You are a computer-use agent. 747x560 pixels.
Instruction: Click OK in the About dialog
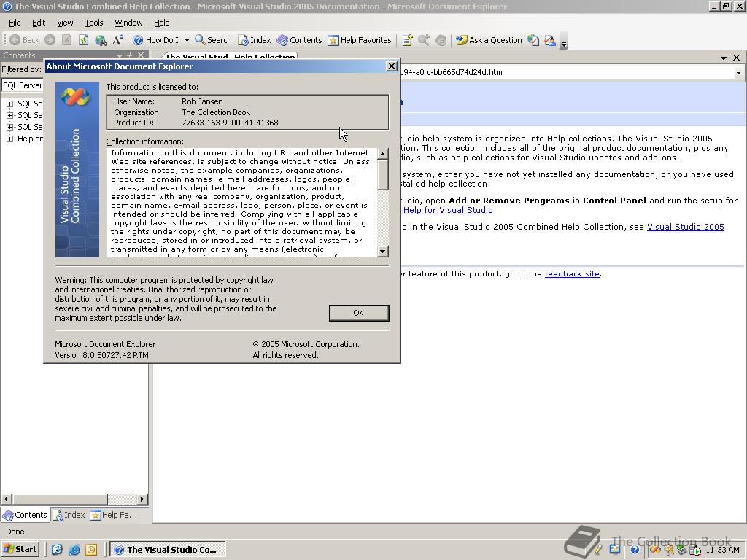tap(359, 313)
